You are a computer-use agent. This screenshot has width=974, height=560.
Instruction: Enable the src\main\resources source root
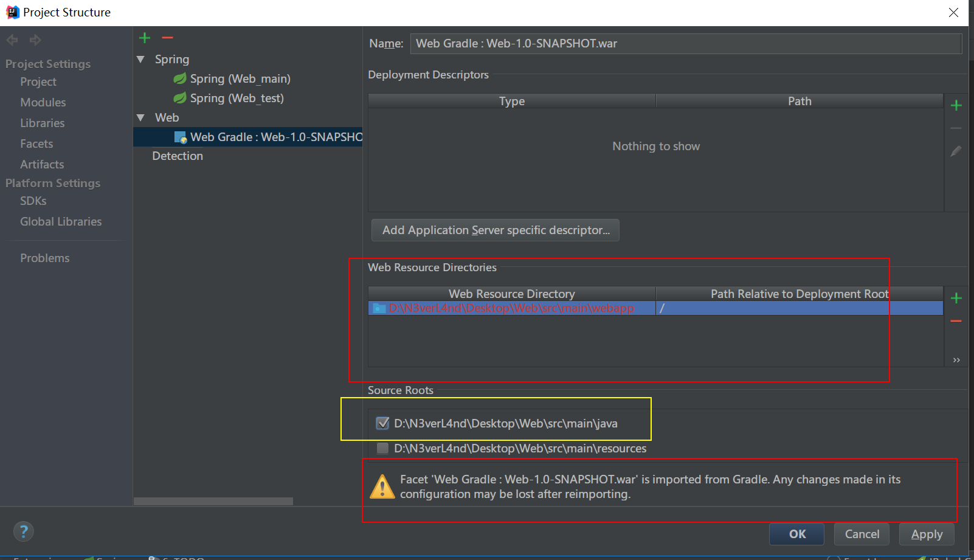pyautogui.click(x=382, y=448)
